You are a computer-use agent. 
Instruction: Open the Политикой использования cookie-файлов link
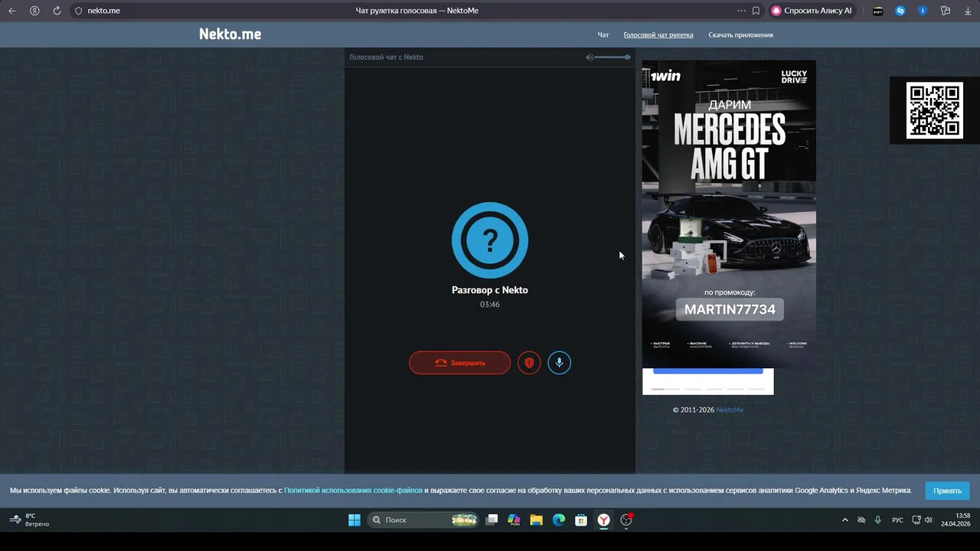pyautogui.click(x=353, y=491)
